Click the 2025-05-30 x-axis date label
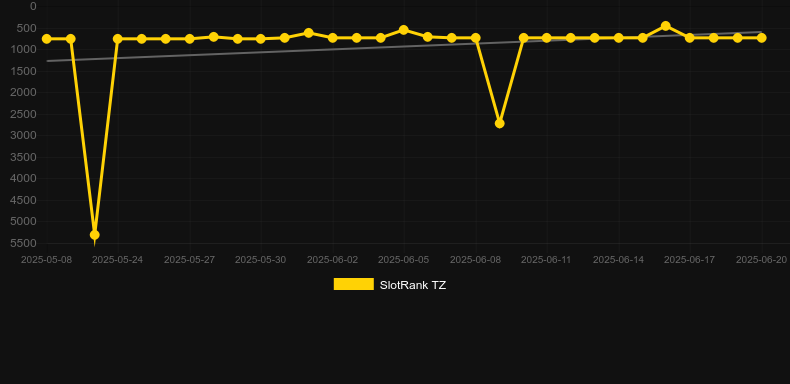The height and width of the screenshot is (384, 790). tap(261, 260)
